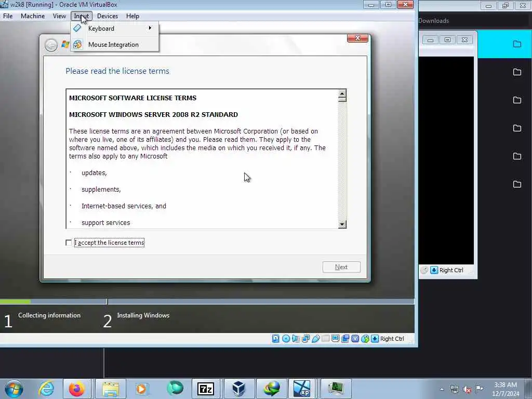Close the Windows setup dialog
Viewport: 532px width, 399px height.
(357, 38)
